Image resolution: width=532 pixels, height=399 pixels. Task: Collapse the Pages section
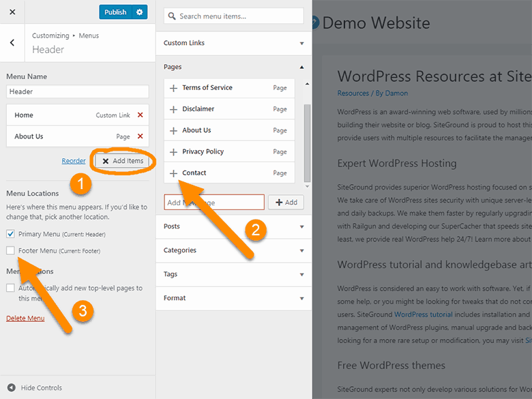tap(234, 67)
